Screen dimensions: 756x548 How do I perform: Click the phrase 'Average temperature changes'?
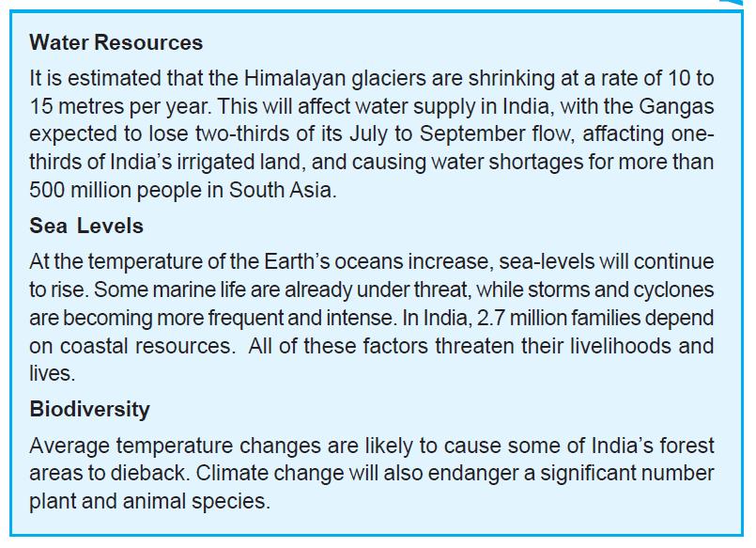coord(175,446)
